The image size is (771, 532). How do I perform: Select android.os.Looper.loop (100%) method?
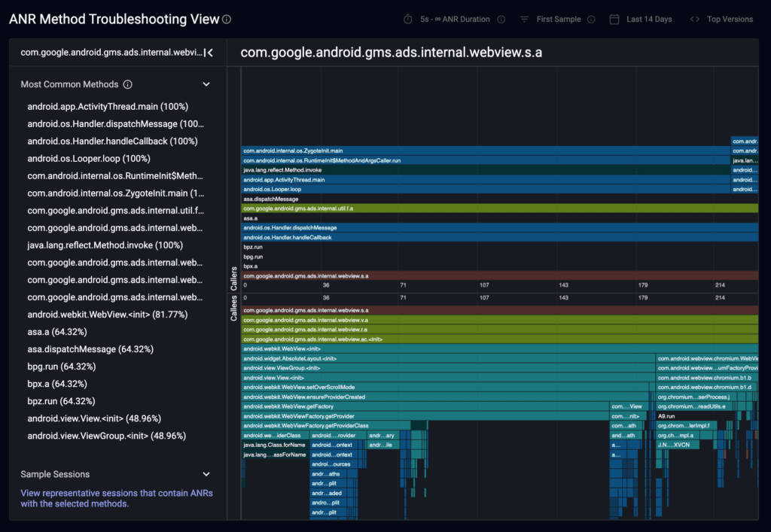[89, 159]
